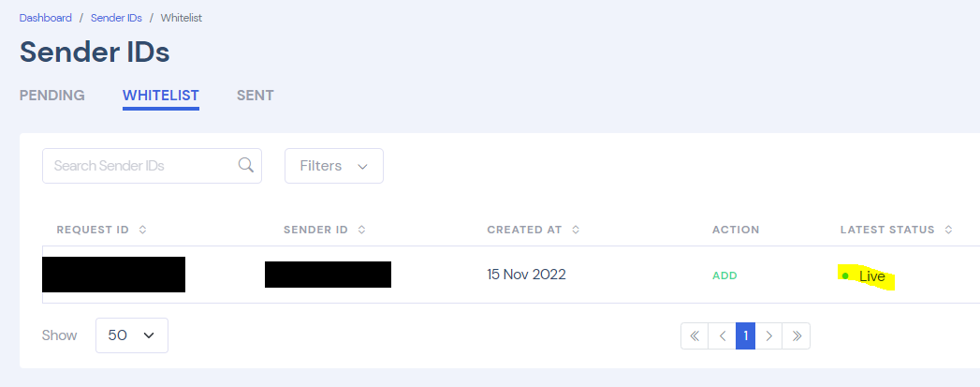Click the search magnifier icon

tap(246, 165)
